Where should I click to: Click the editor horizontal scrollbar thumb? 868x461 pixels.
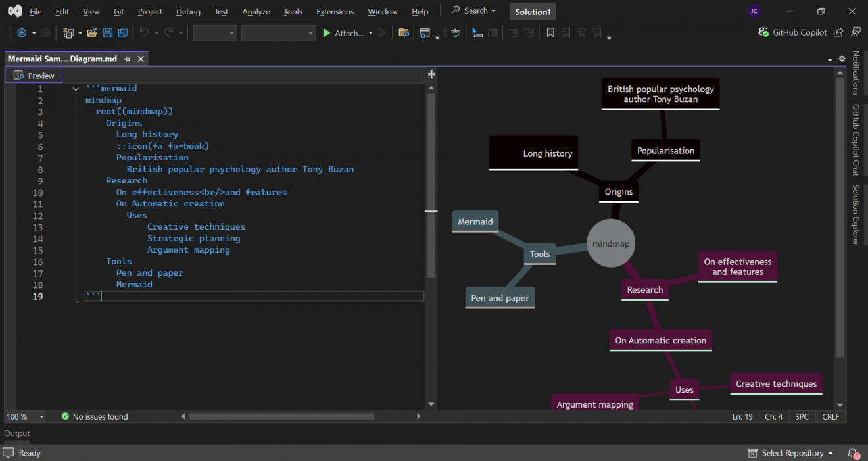point(281,416)
